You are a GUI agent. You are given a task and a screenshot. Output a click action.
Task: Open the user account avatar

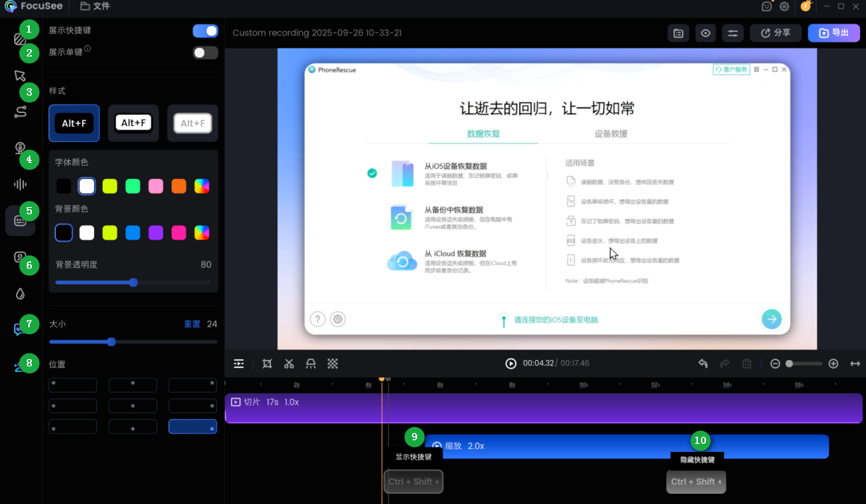tap(806, 7)
